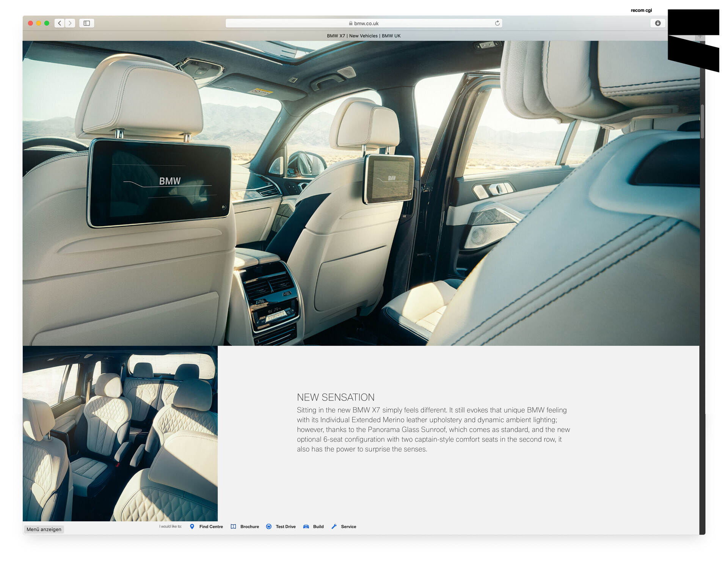Screen dimensions: 728x576
Task: Open a new tab with plus button
Action: click(700, 37)
